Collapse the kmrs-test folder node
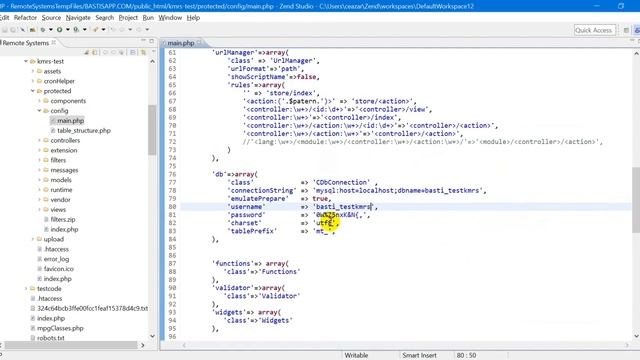This screenshot has height=360, width=640. 26,61
